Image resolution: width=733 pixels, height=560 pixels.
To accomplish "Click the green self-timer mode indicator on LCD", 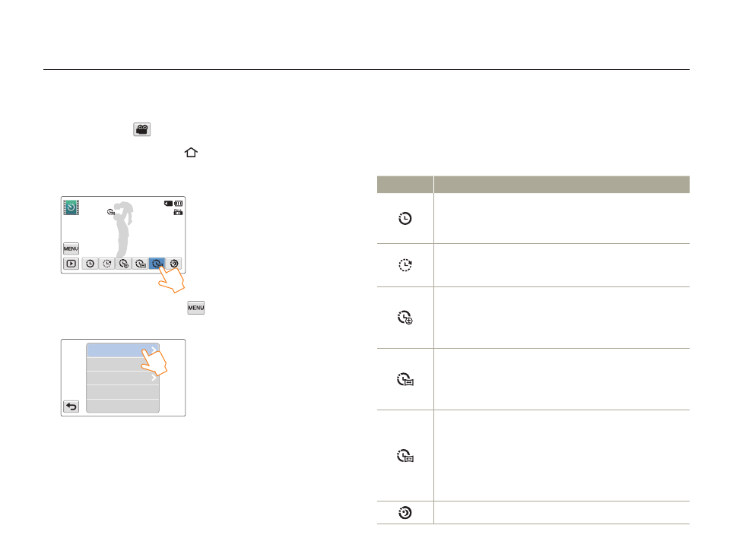I will click(x=71, y=207).
